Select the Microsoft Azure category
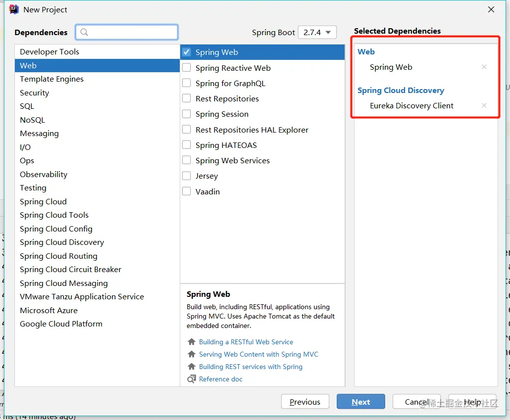The height and width of the screenshot is (420, 510). (97, 310)
